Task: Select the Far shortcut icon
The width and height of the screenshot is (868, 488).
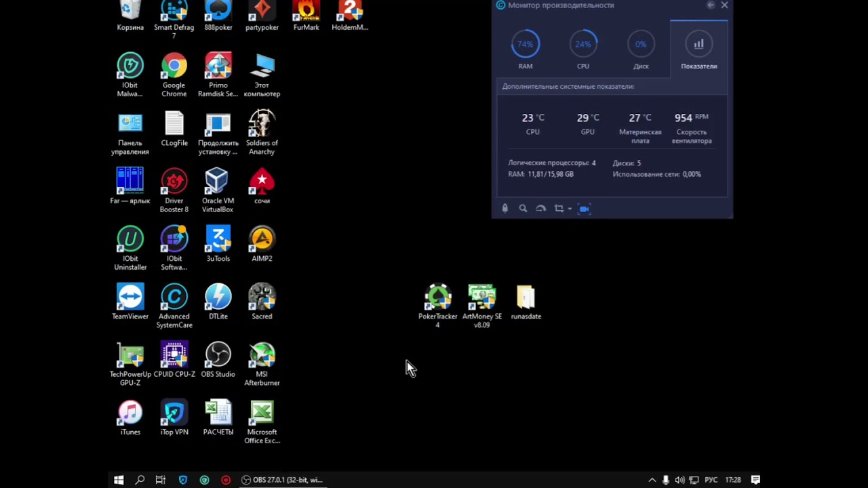Action: click(130, 186)
